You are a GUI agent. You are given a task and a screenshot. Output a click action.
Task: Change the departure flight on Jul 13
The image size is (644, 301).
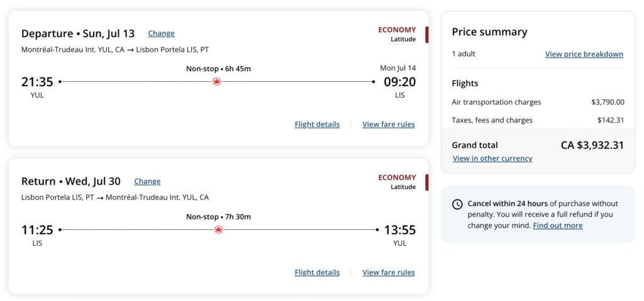pos(161,33)
